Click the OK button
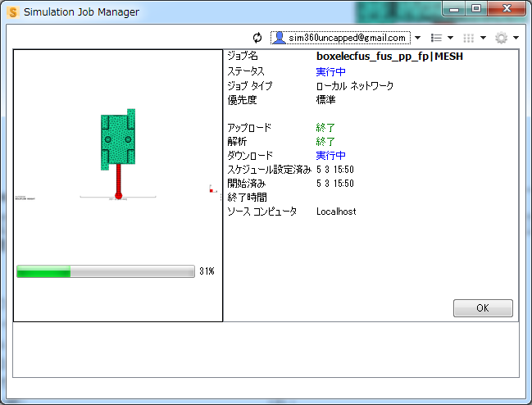The width and height of the screenshot is (532, 405). point(483,308)
